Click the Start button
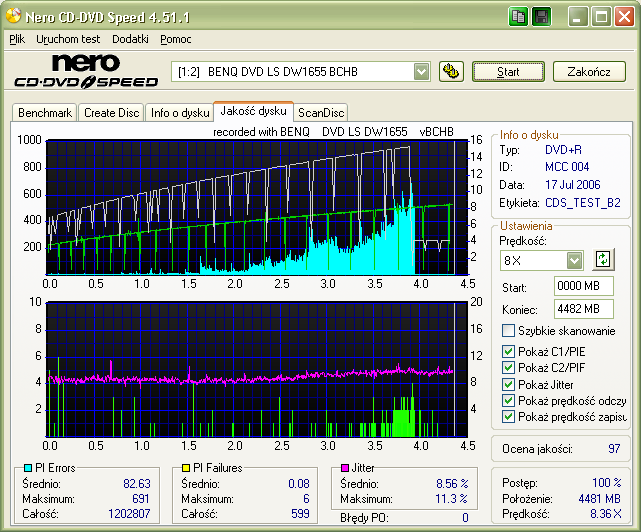Screen dimensions: 641x532 [x=508, y=72]
